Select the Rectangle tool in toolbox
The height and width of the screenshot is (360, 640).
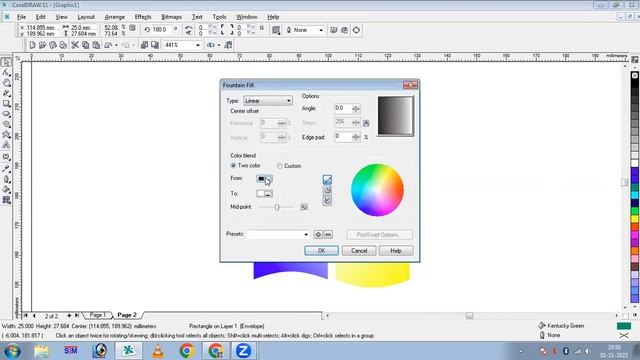[x=6, y=104]
